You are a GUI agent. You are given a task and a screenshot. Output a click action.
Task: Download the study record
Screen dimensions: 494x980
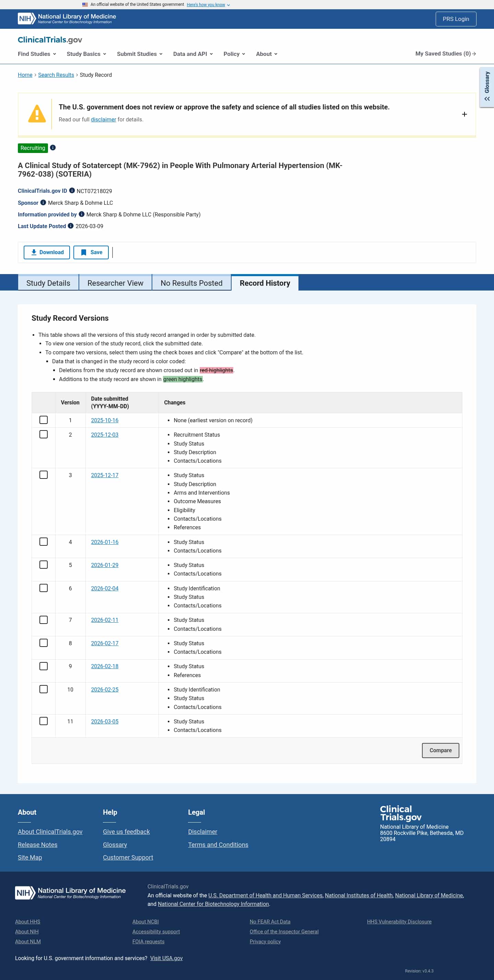[47, 252]
